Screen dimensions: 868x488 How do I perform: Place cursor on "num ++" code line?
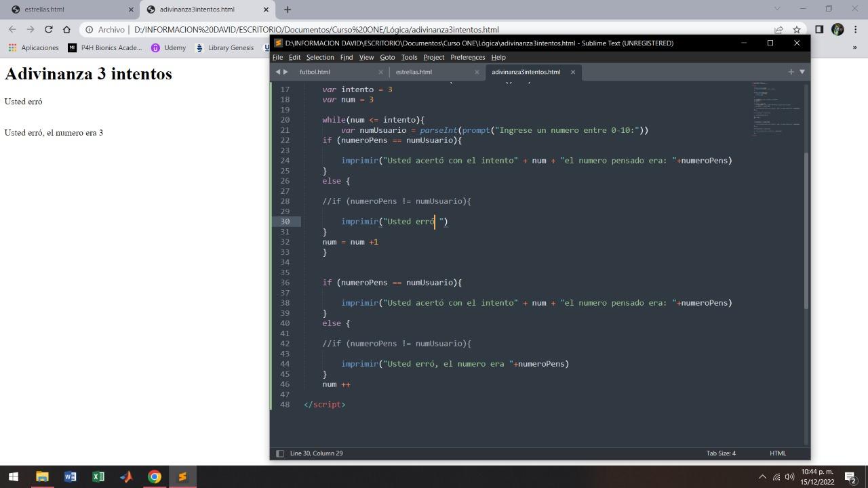pyautogui.click(x=336, y=384)
